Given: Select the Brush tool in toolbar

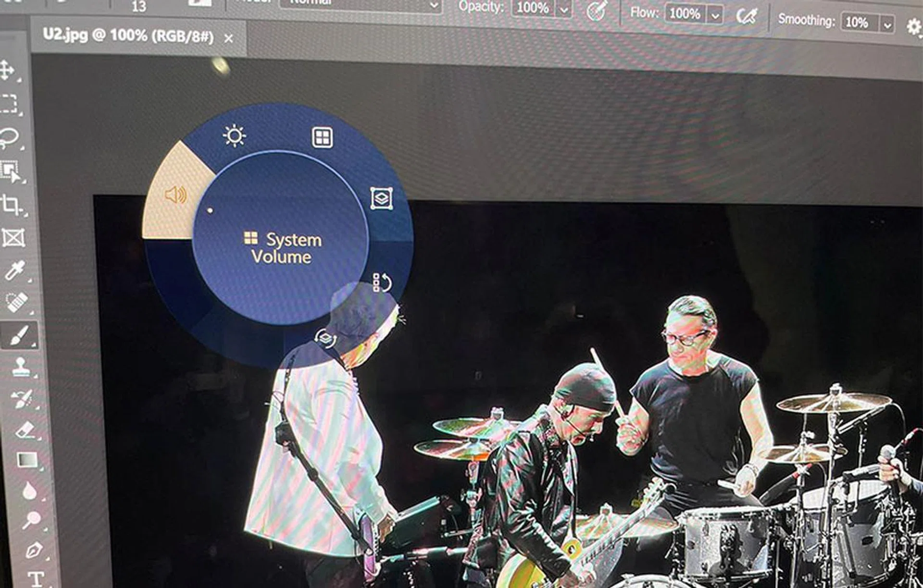Looking at the screenshot, I should pos(18,335).
